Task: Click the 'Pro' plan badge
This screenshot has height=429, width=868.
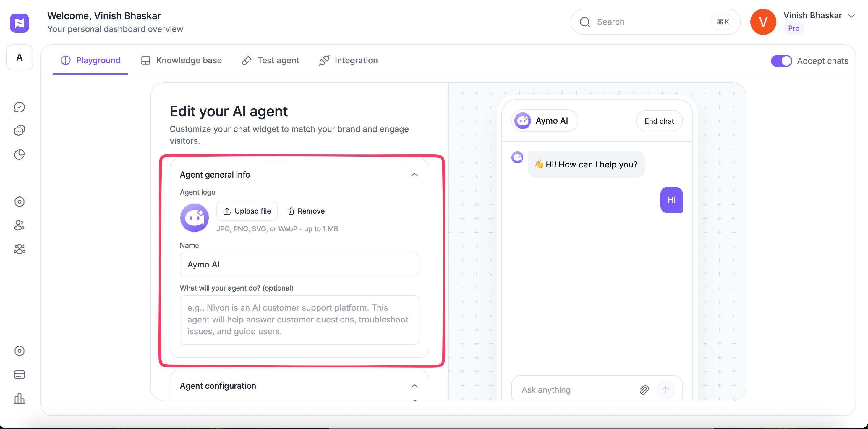Action: [x=793, y=28]
